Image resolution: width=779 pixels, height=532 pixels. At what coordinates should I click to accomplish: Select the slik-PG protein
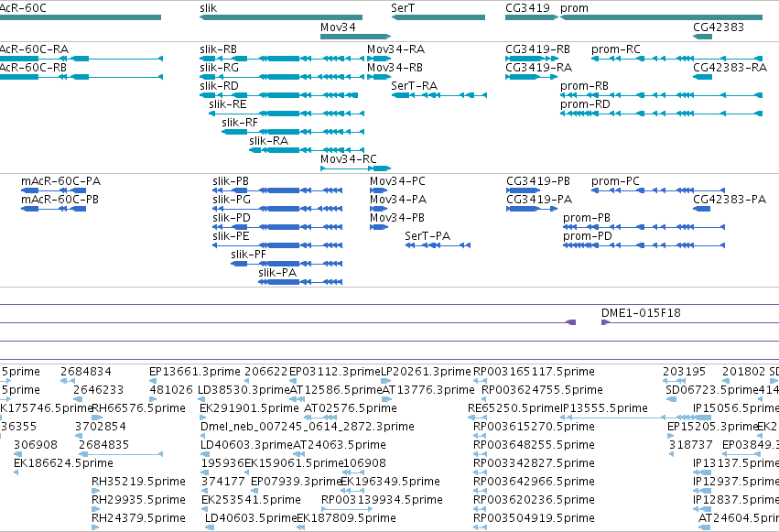click(277, 209)
